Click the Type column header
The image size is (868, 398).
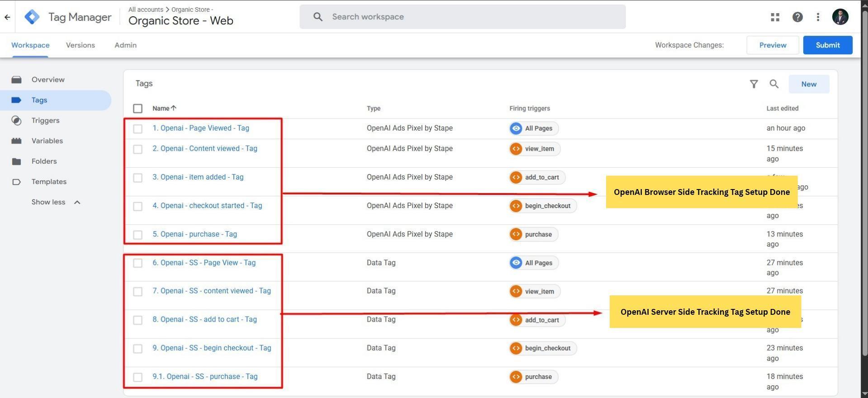[x=374, y=109]
